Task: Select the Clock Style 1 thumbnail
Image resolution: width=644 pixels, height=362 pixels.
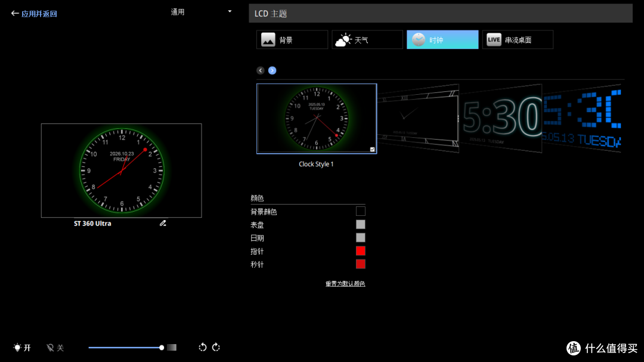Action: click(317, 119)
